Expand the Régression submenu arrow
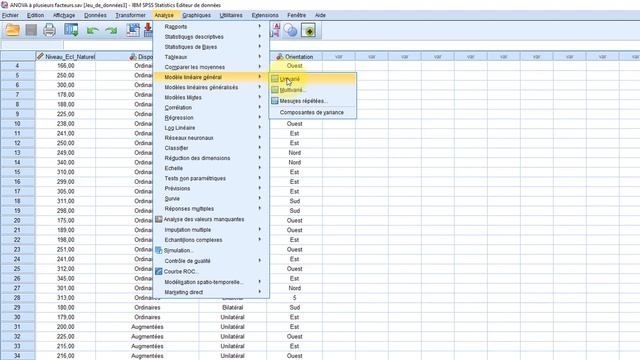640x360 pixels. (x=260, y=117)
